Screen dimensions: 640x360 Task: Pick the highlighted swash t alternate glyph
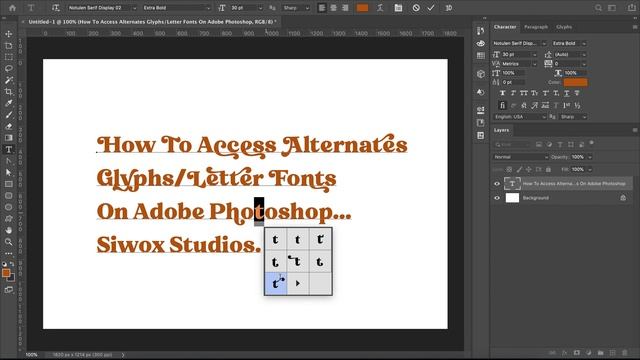(276, 283)
